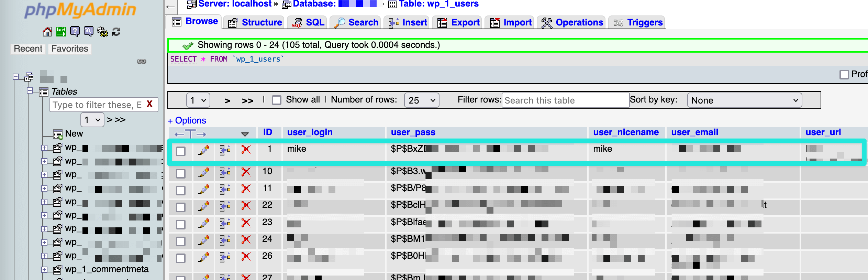868x280 pixels.
Task: Edit the row with ID 11
Action: coord(204,189)
